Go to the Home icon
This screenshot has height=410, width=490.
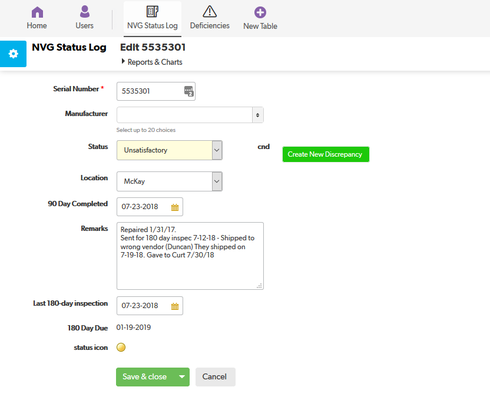click(37, 12)
